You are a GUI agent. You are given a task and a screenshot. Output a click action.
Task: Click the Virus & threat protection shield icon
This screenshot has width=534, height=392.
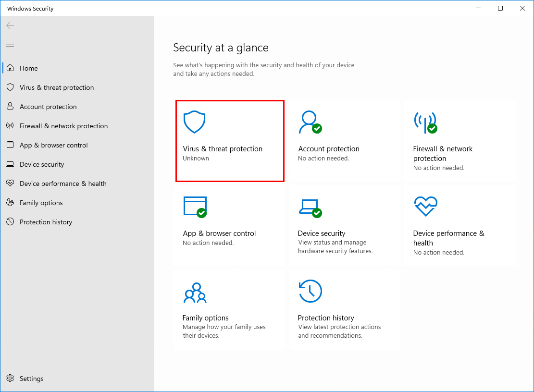[194, 121]
